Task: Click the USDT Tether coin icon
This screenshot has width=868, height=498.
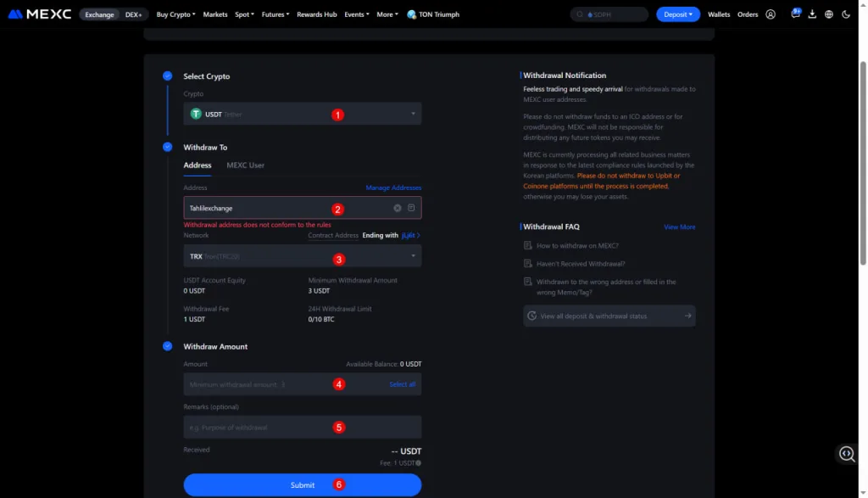Action: click(x=196, y=114)
